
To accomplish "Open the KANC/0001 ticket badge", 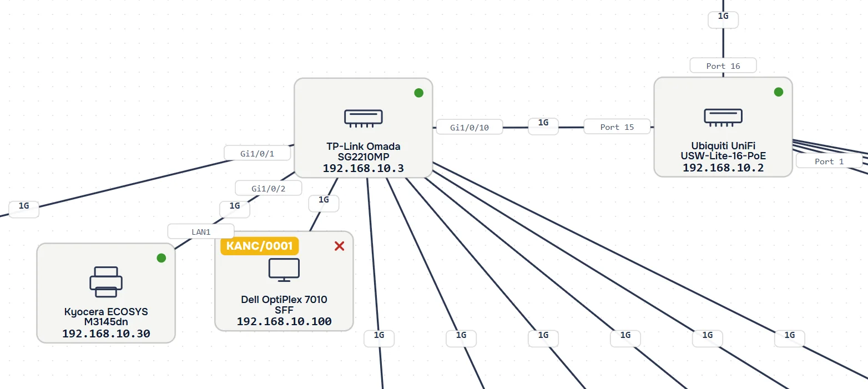I will [x=260, y=246].
